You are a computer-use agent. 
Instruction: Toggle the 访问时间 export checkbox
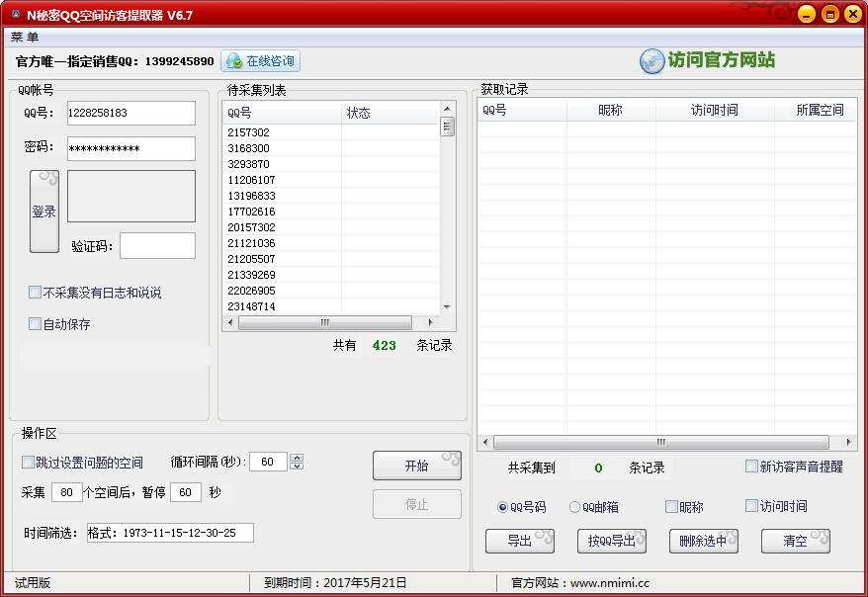point(751,506)
